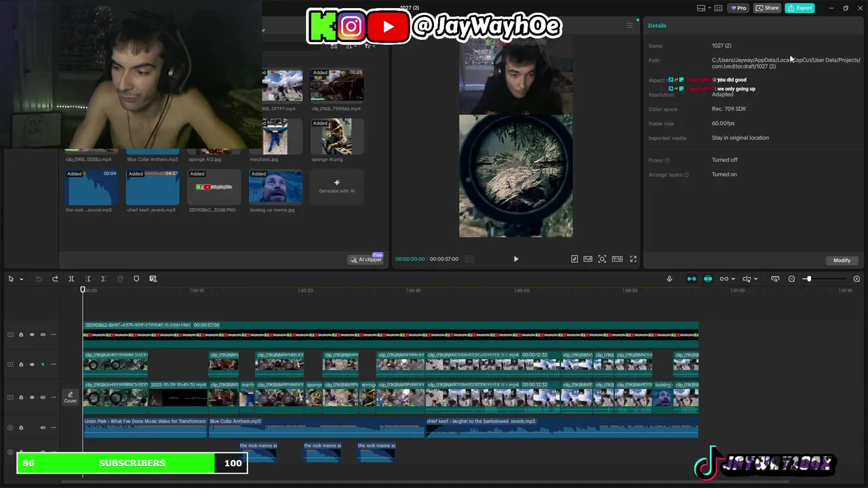Open the media sort dropdown
Screen dimensions: 868x488
click(x=351, y=46)
